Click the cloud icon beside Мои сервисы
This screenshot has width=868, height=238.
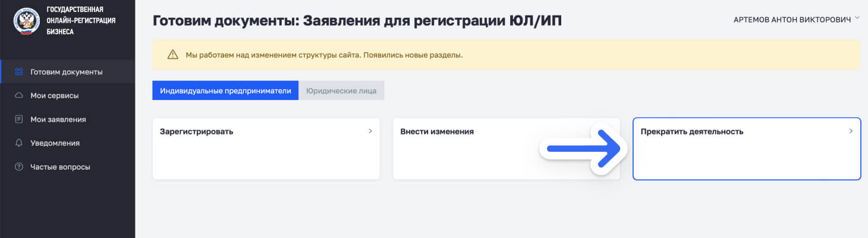18,95
